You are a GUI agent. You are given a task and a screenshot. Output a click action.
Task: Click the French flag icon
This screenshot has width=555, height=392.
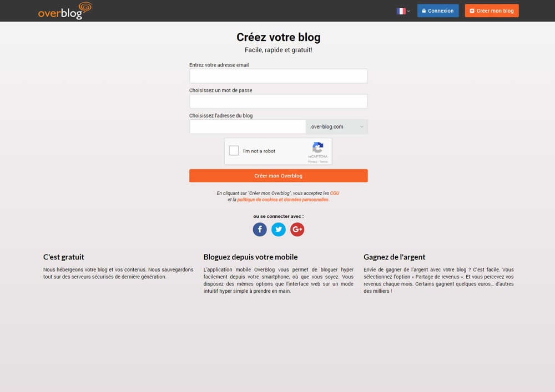401,11
